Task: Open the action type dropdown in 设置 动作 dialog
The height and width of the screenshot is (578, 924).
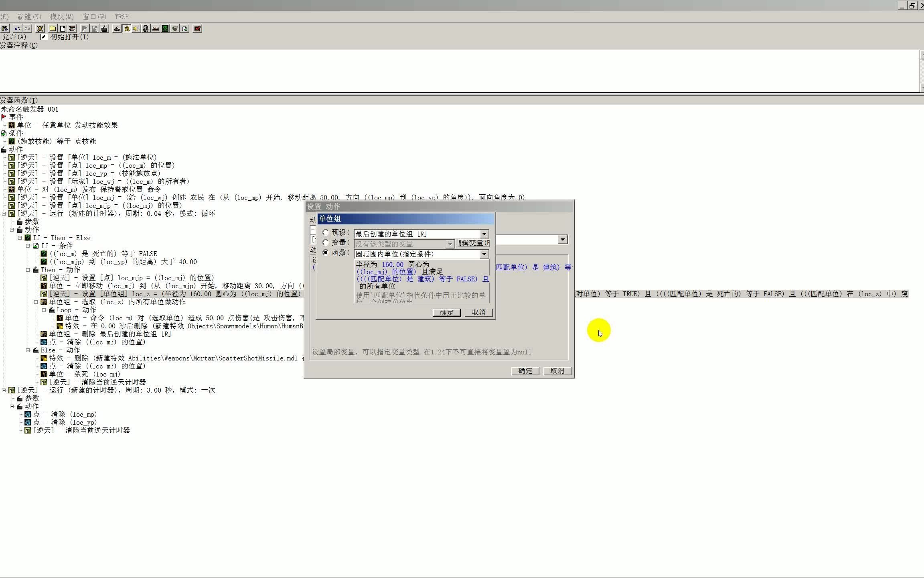Action: [563, 240]
